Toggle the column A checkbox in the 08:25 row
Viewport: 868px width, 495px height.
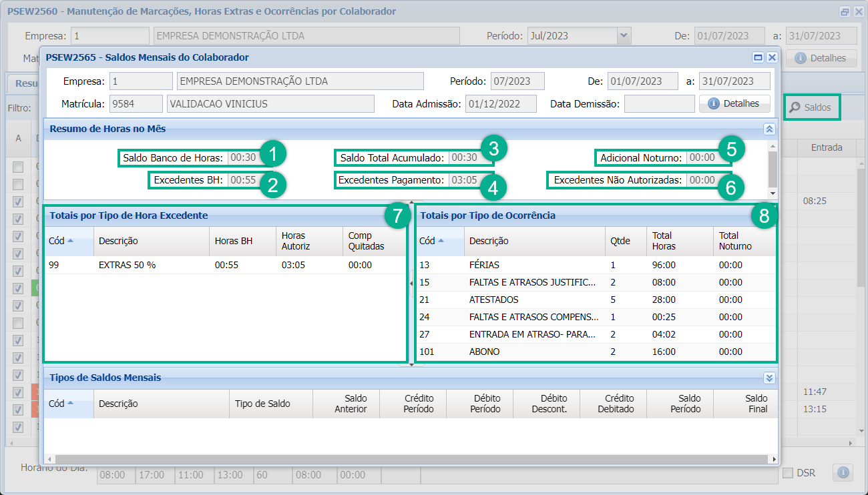point(19,201)
